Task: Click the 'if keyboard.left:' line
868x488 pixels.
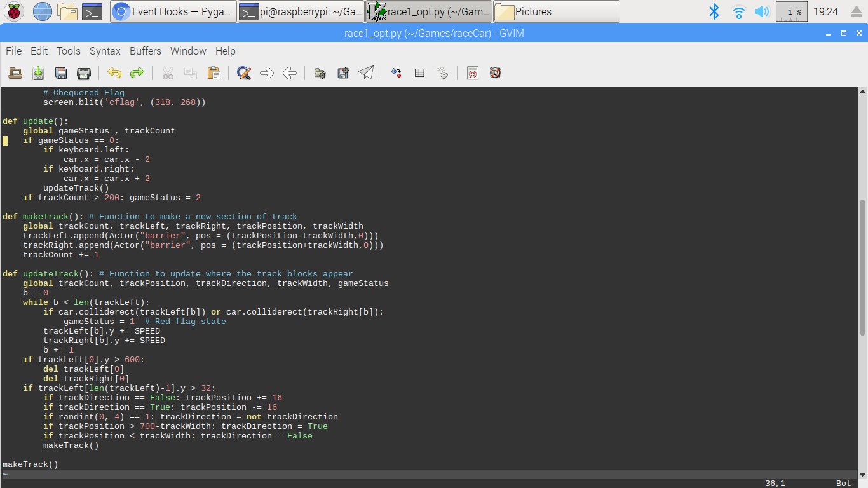Action: [x=86, y=150]
